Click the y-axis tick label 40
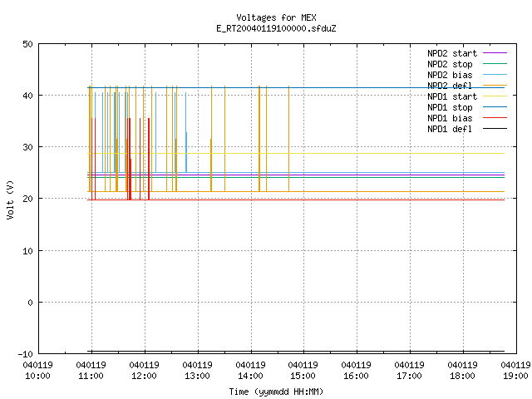 coord(27,96)
